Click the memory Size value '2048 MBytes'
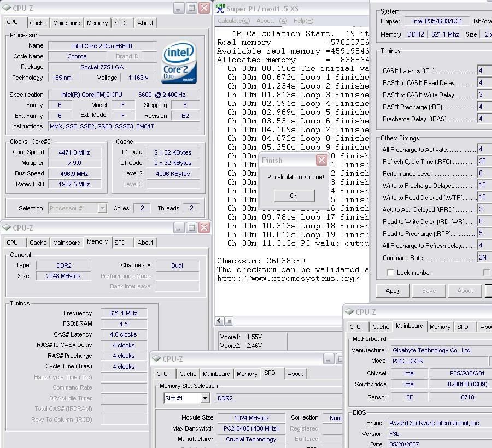492x448 pixels. [x=63, y=276]
